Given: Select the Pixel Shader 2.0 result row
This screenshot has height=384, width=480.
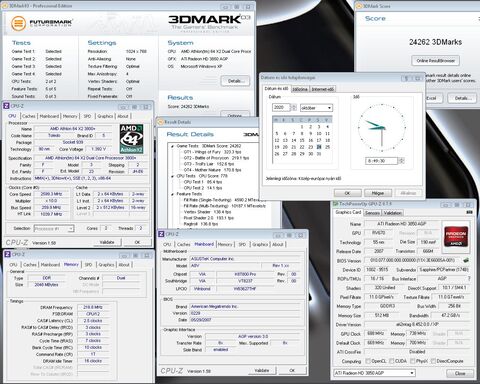Looking at the screenshot, I should [209, 218].
